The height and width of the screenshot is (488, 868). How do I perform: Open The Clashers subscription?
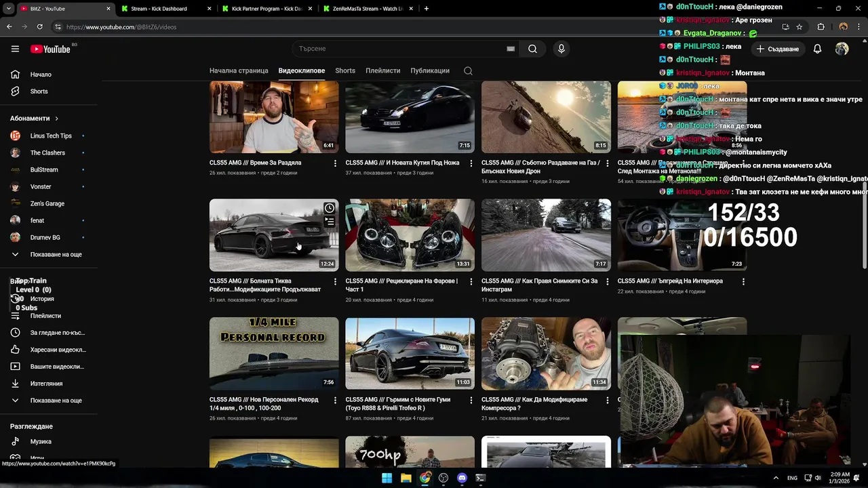click(x=49, y=152)
